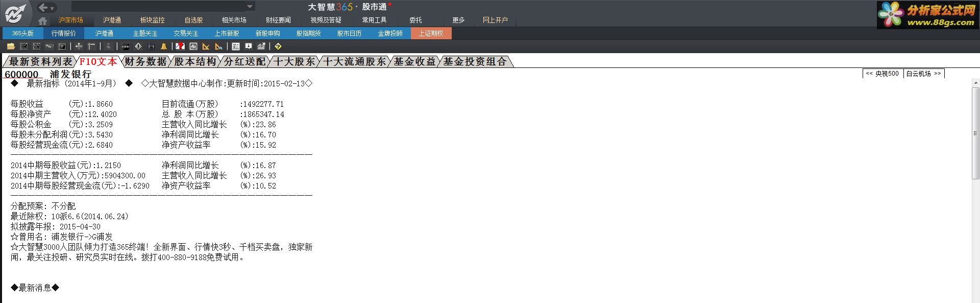Image resolution: width=980 pixels, height=303 pixels.
Task: Select 股指期货 tab
Action: point(308,33)
